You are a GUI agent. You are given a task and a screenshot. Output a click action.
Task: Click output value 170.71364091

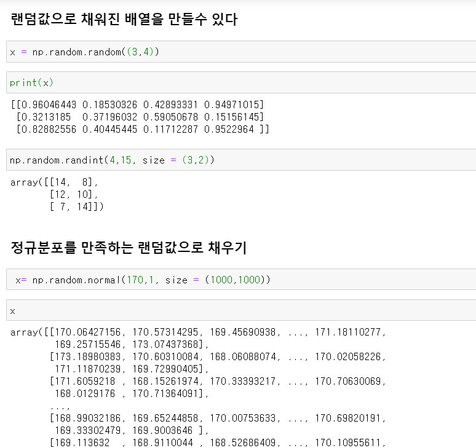165,394
